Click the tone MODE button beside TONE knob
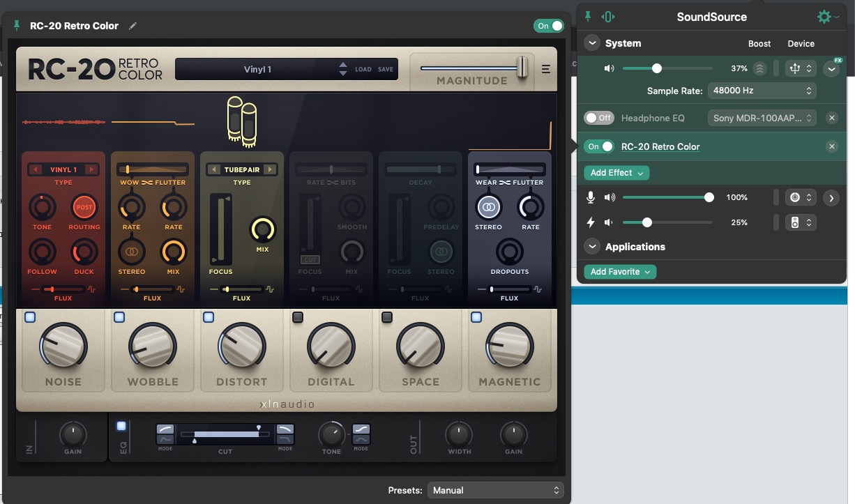The height and width of the screenshot is (504, 855). pos(361,434)
